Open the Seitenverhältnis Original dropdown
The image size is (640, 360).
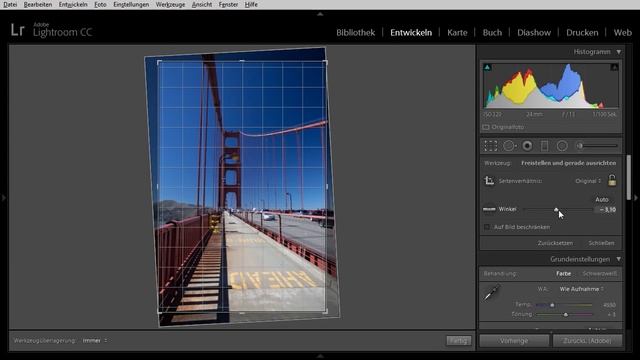click(588, 181)
